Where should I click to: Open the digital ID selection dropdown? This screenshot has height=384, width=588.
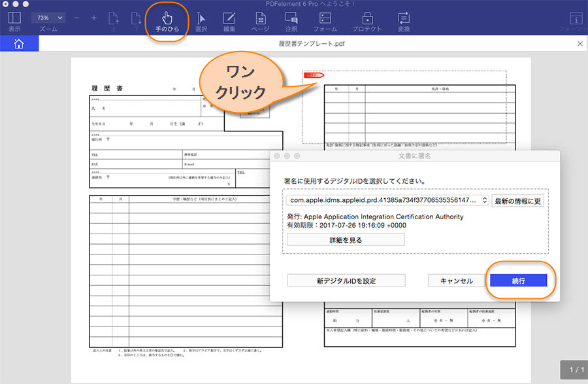coord(387,200)
